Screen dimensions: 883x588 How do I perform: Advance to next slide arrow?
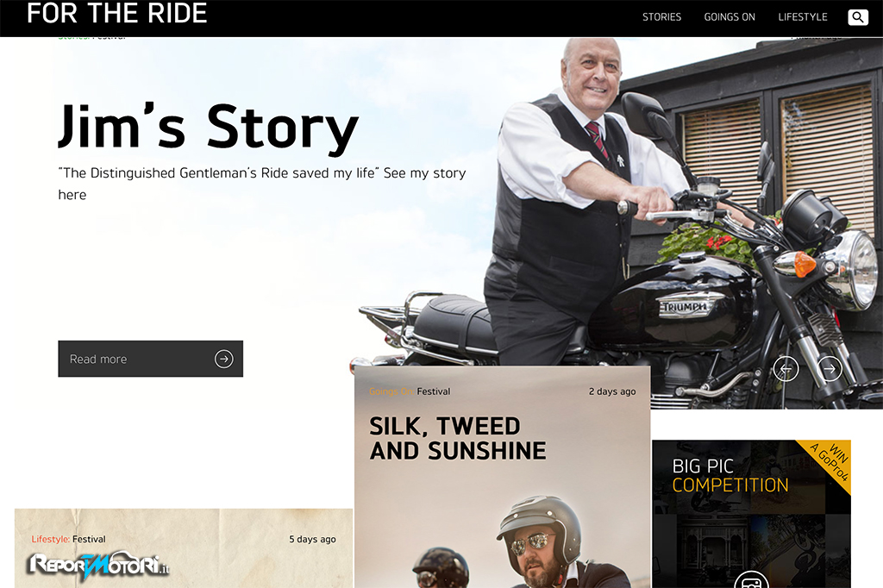point(830,369)
